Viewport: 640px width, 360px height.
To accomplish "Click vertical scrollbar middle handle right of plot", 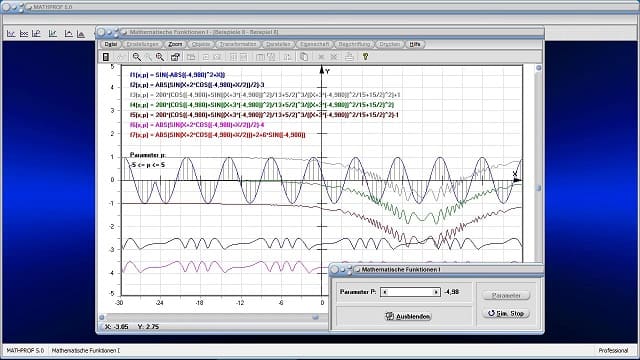I will tap(538, 188).
